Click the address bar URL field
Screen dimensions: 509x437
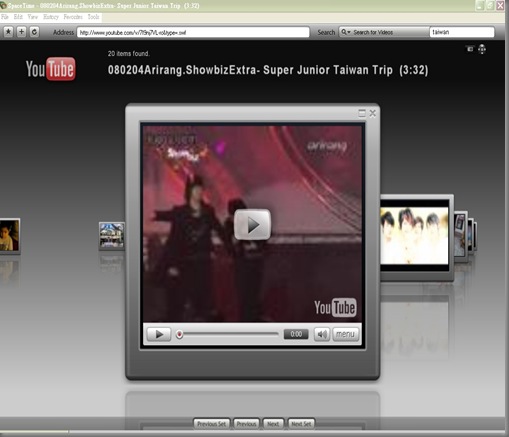[193, 32]
